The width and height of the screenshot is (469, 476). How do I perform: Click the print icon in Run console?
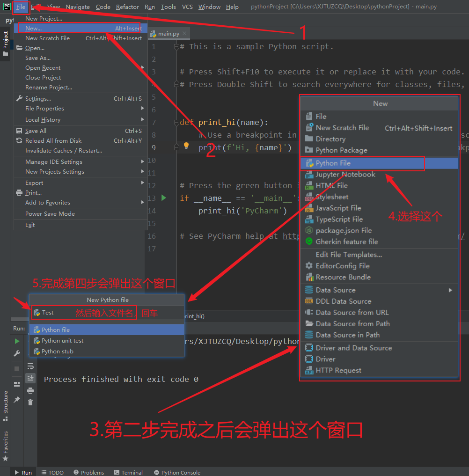(30, 390)
